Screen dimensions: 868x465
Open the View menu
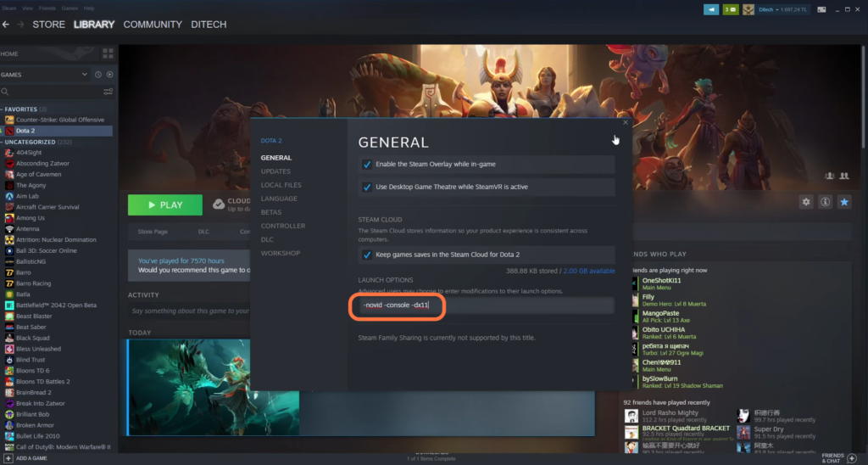click(x=27, y=8)
